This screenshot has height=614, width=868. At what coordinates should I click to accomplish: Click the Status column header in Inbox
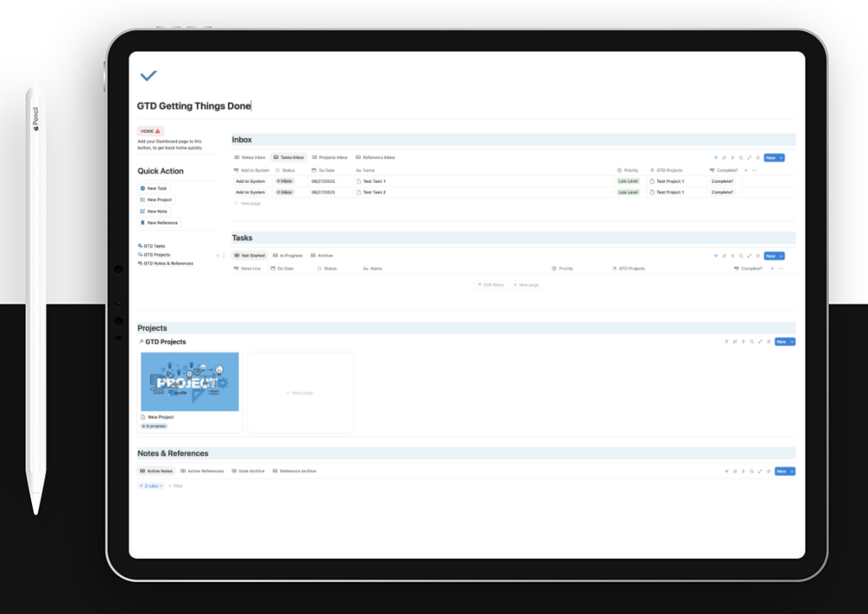(285, 170)
